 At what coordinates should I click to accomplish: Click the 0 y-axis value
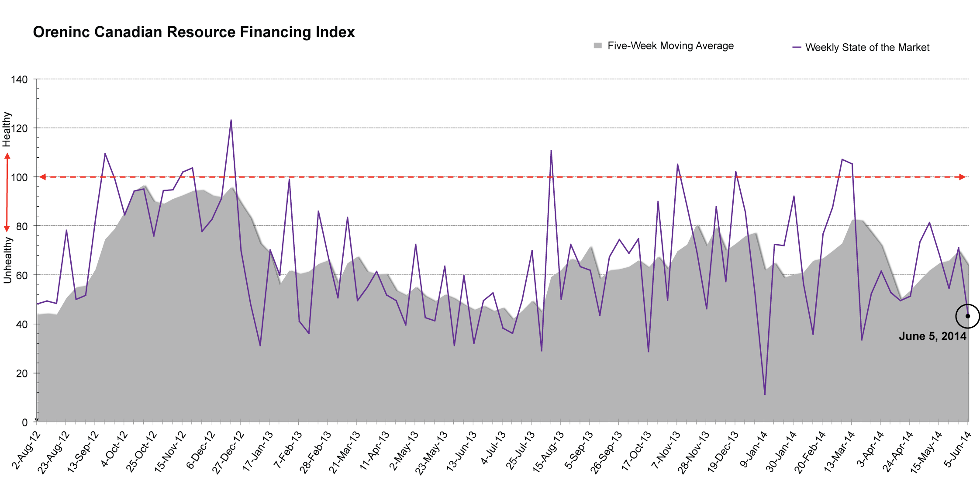(x=25, y=422)
